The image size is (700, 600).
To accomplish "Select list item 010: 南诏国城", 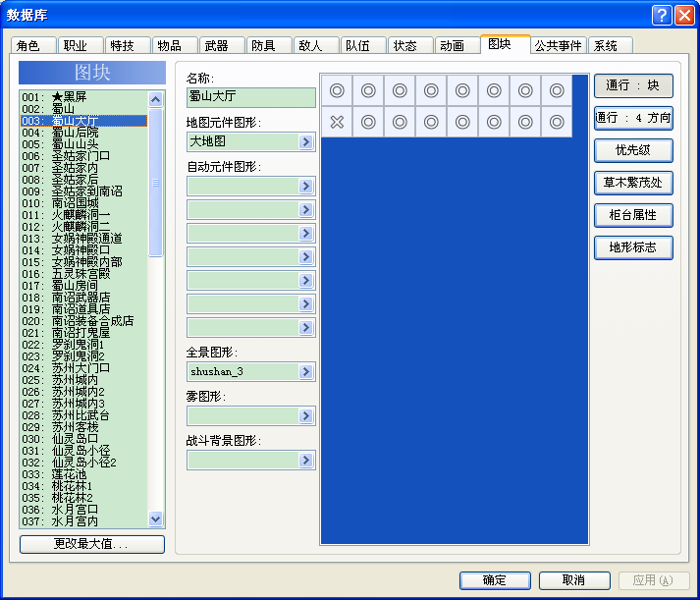I will click(x=83, y=203).
